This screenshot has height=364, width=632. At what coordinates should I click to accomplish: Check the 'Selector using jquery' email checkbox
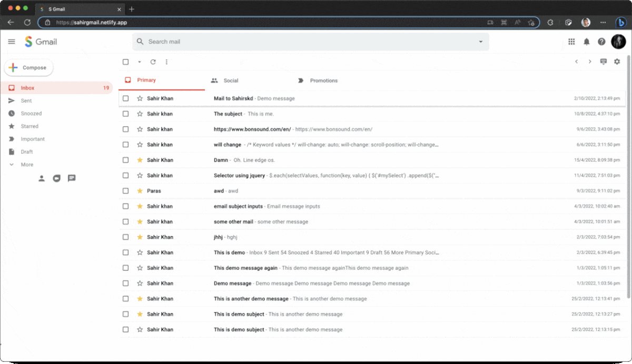point(125,175)
